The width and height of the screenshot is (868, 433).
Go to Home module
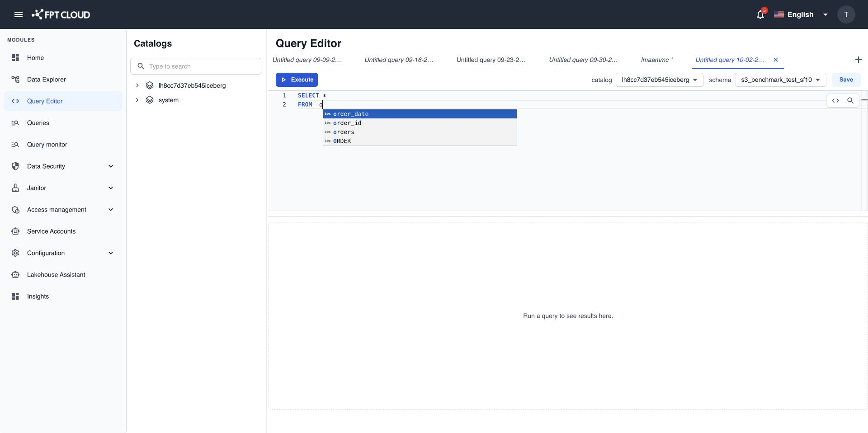63,58
